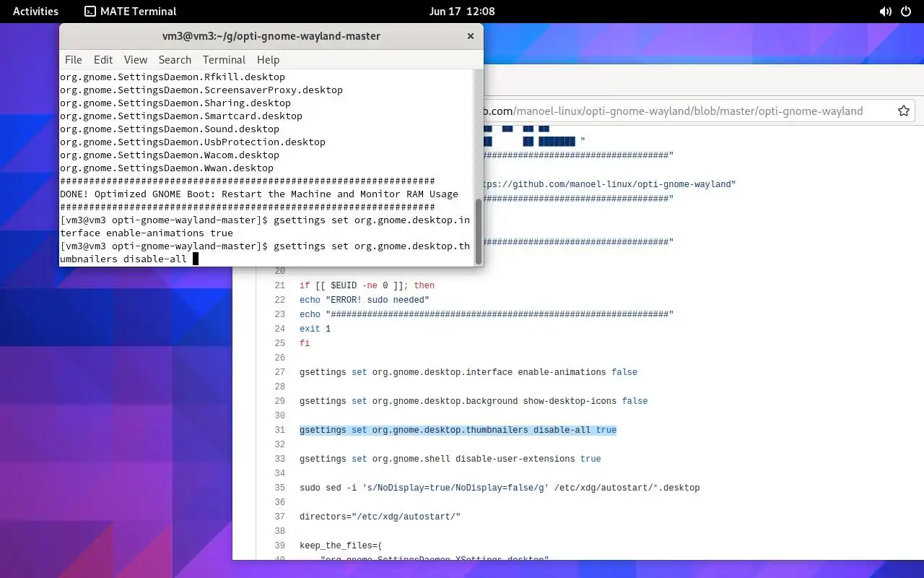Click the terminal vertical scrollbar thumb

click(x=478, y=231)
